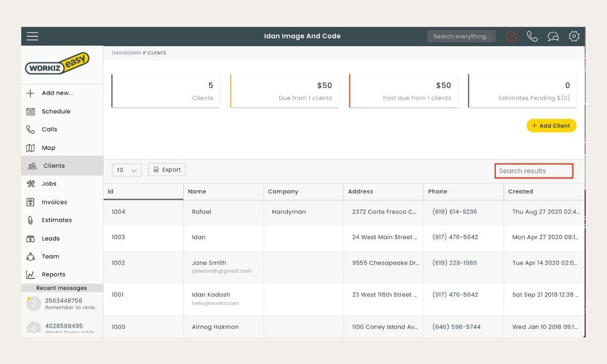Screen dimensions: 607x364
Task: Click the DASHBOARD breadcrumb link
Action: tap(126, 53)
